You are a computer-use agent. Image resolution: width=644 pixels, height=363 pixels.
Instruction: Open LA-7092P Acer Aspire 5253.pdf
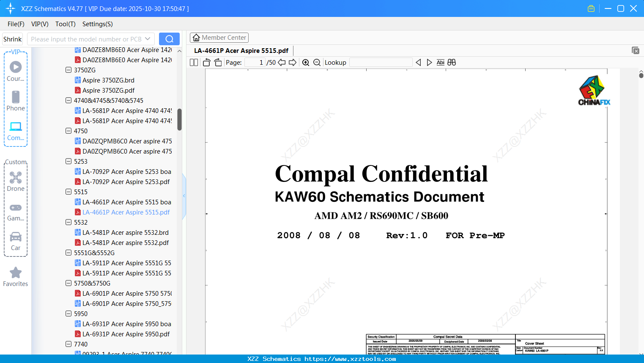(122, 181)
